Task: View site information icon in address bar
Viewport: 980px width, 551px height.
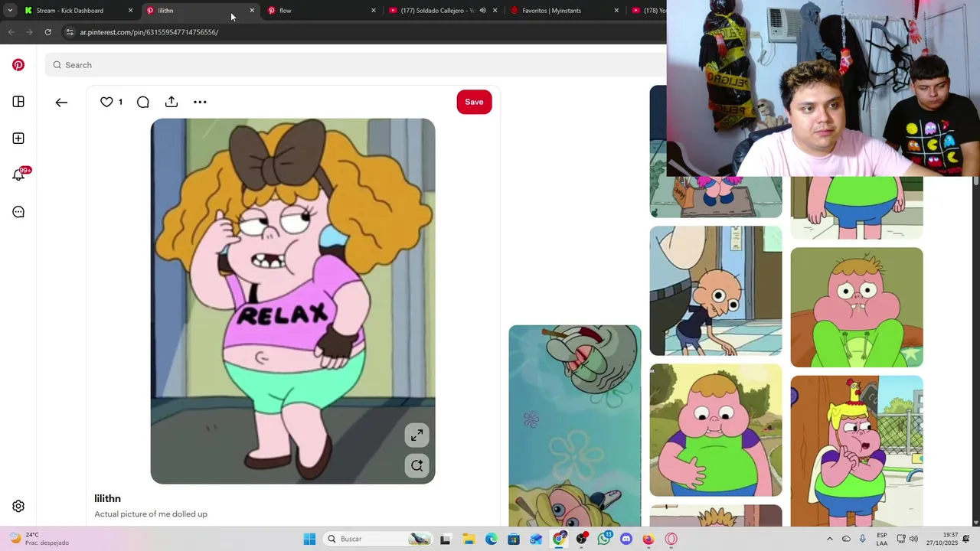Action: [x=70, y=32]
